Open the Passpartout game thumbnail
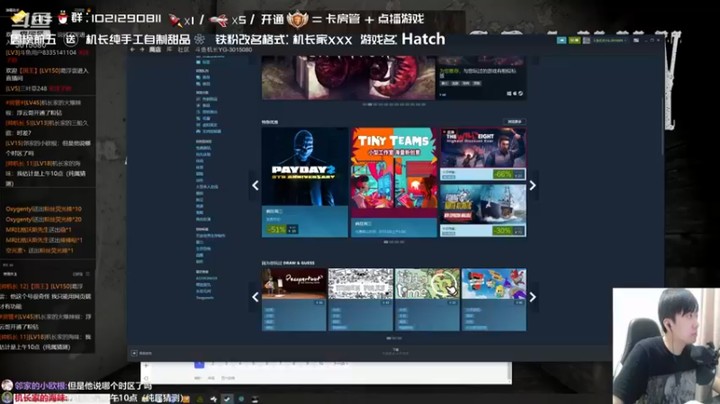 pos(294,284)
